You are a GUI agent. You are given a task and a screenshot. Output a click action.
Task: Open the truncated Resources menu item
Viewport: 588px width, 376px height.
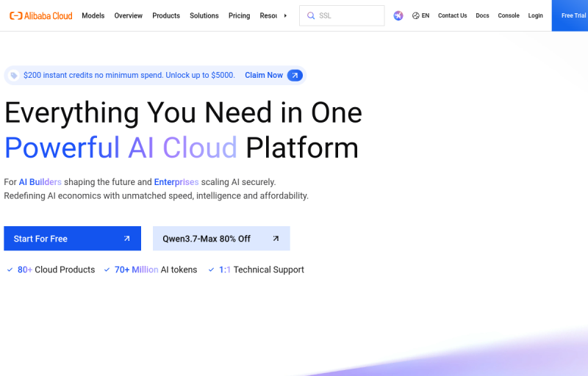[268, 15]
